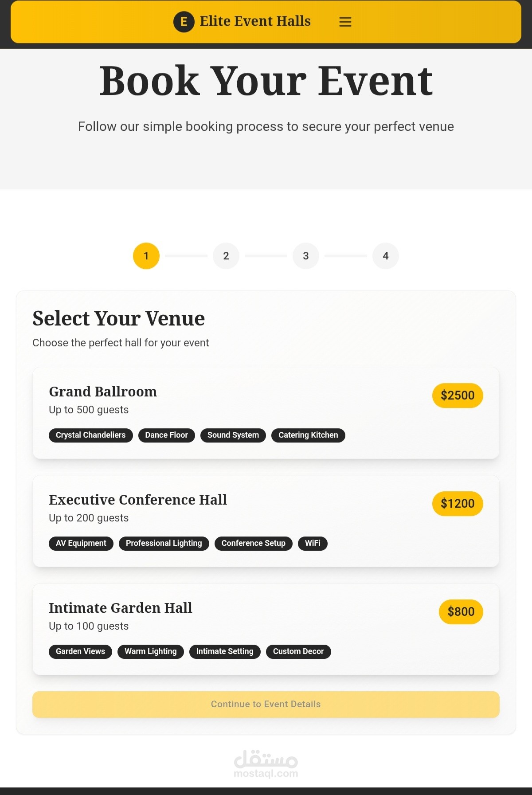Click the $1200 price badge
The image size is (532, 795).
458,504
